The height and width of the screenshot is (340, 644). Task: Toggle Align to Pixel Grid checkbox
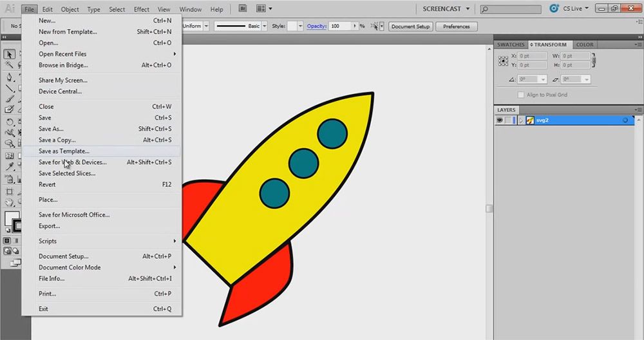pos(521,95)
